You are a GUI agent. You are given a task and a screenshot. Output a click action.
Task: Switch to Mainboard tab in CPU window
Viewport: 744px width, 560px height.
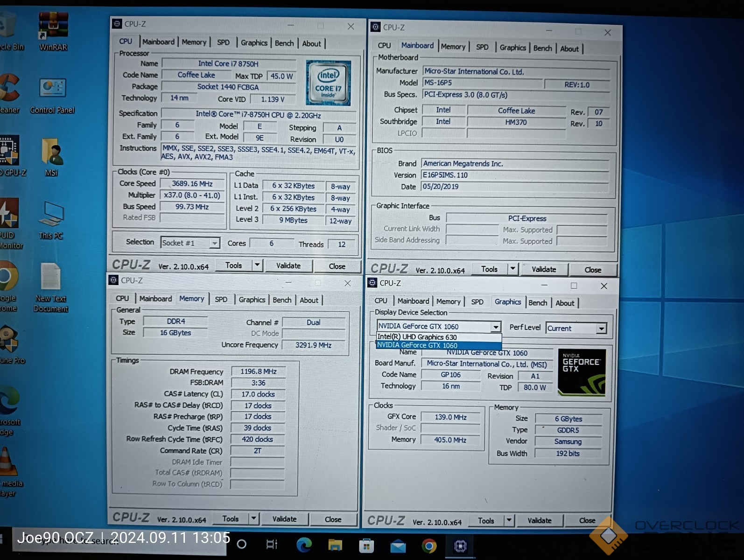click(x=158, y=42)
